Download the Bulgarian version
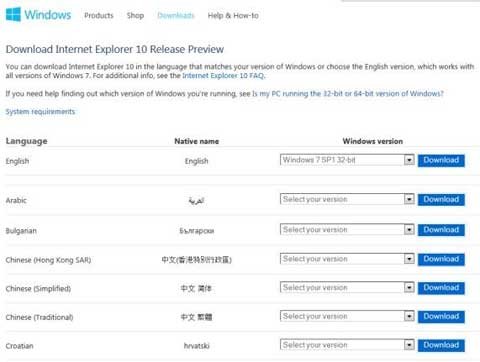This screenshot has width=480, height=362. (441, 230)
